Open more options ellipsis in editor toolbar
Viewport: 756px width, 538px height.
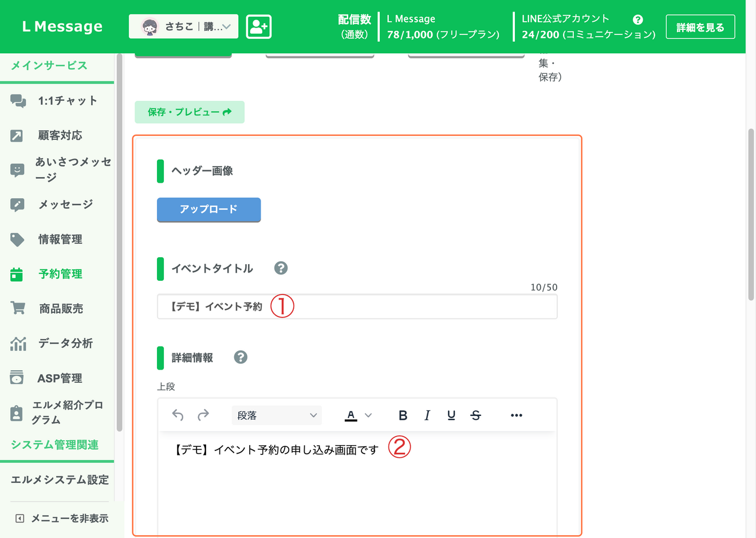click(517, 415)
